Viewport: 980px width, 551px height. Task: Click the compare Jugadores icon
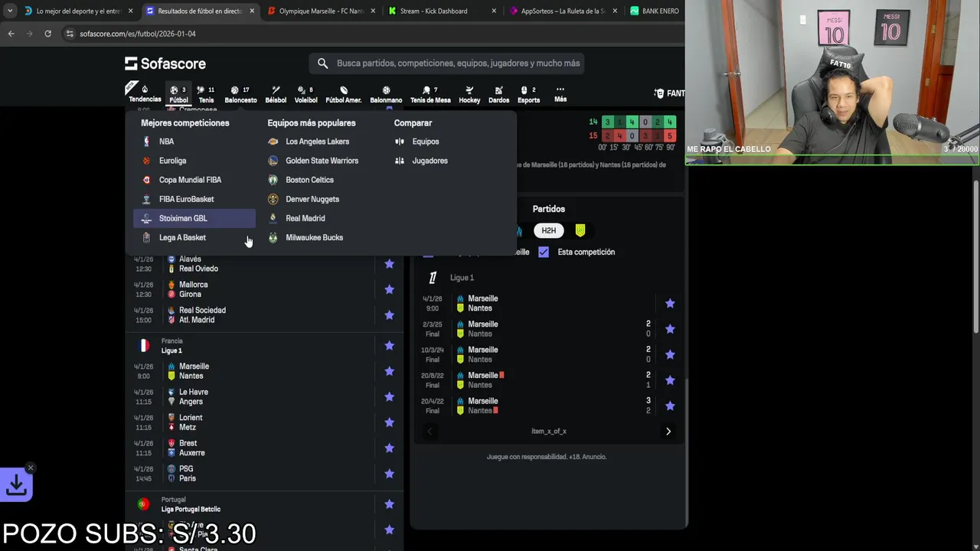tap(399, 161)
